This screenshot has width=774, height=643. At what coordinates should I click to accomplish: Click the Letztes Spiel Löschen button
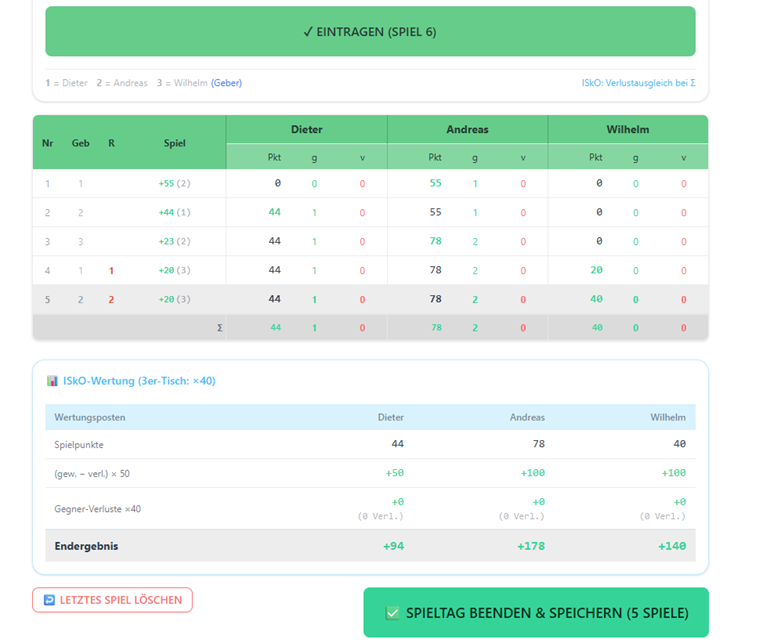tap(113, 600)
